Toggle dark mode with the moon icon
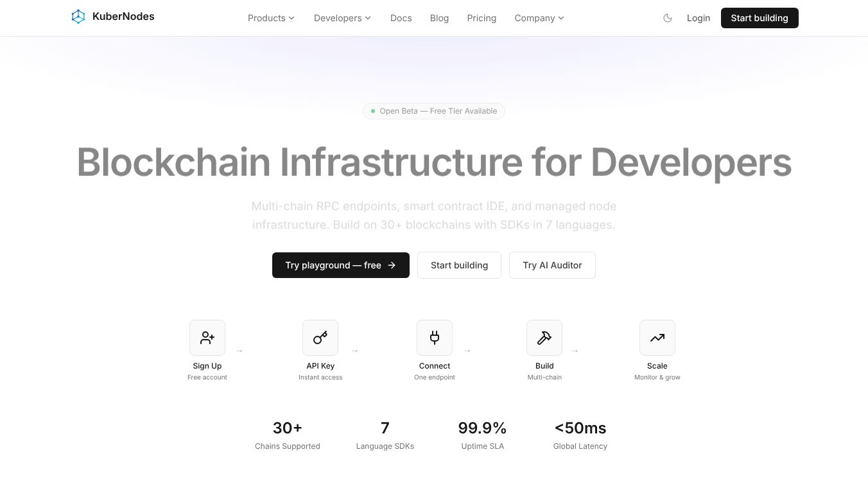 coord(668,18)
